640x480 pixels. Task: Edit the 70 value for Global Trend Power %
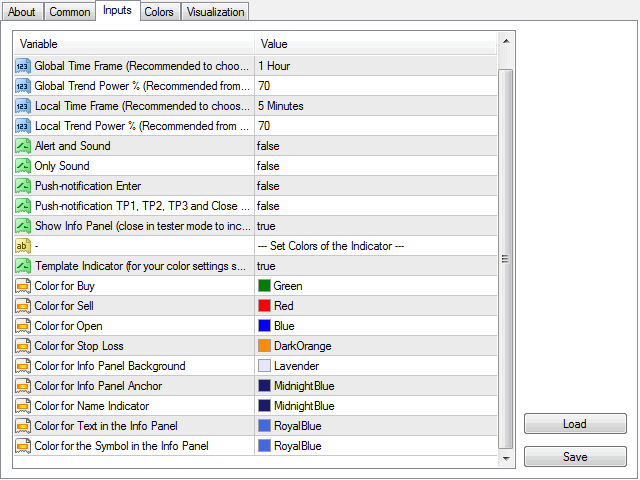[x=264, y=86]
